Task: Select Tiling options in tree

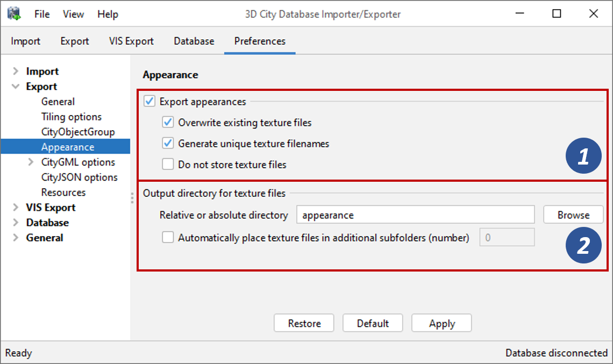Action: (x=72, y=117)
